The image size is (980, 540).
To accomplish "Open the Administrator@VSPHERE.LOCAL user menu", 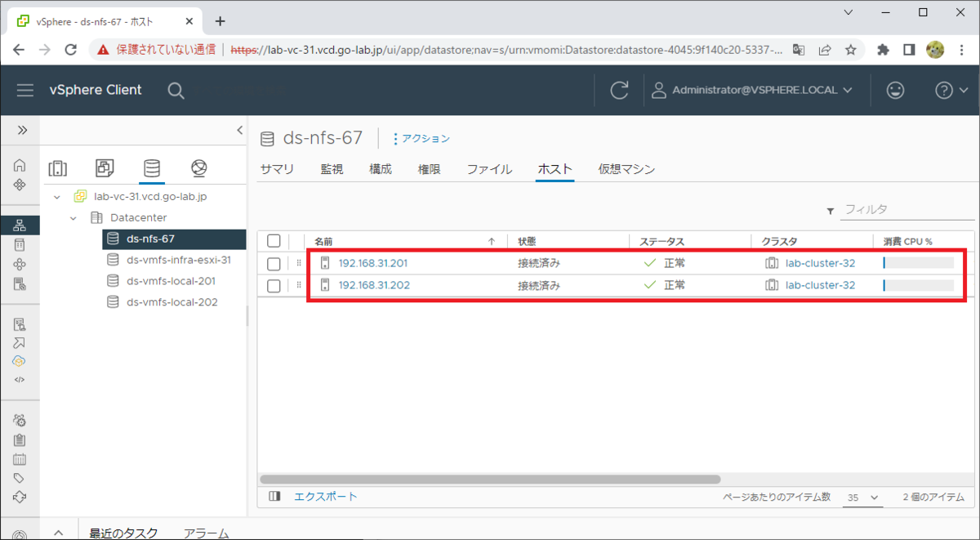I will tap(752, 90).
